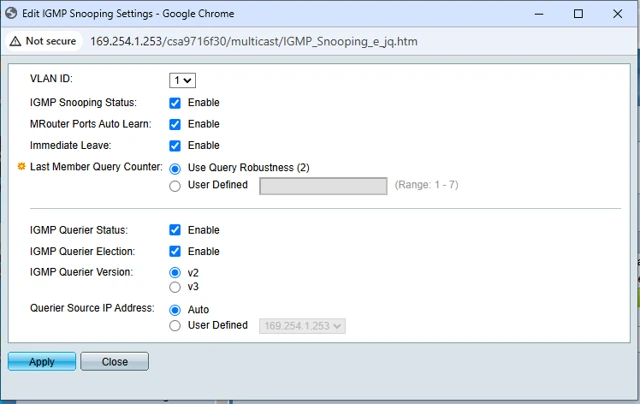Minimize the Edit IGMP Snooping Settings window

coord(539,14)
